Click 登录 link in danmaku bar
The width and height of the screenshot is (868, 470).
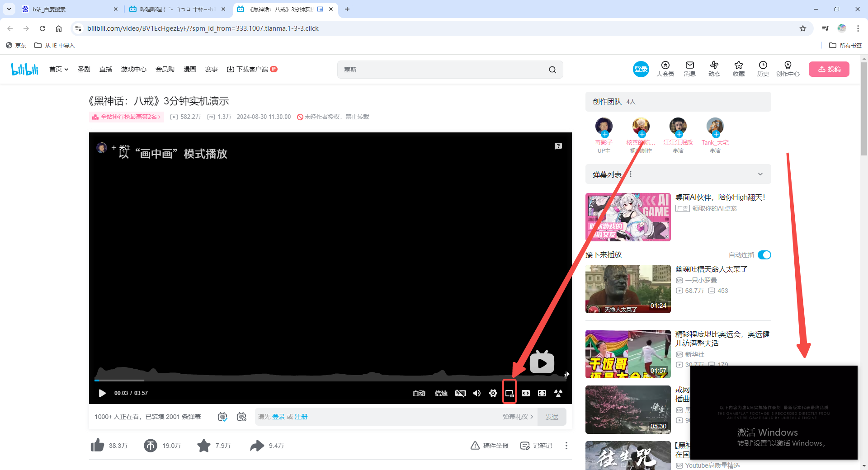(278, 417)
